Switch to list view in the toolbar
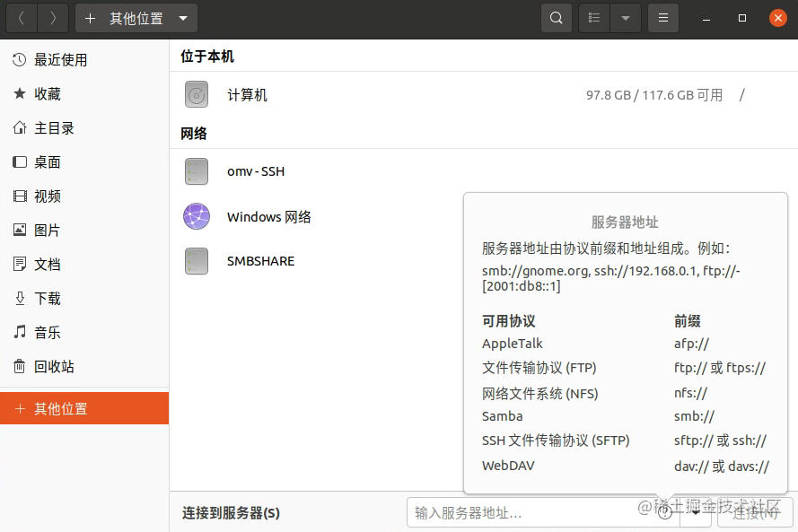Viewport: 798px width, 532px height. pyautogui.click(x=592, y=17)
